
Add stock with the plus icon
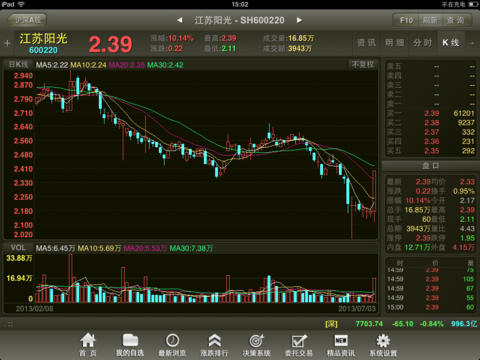[7, 43]
